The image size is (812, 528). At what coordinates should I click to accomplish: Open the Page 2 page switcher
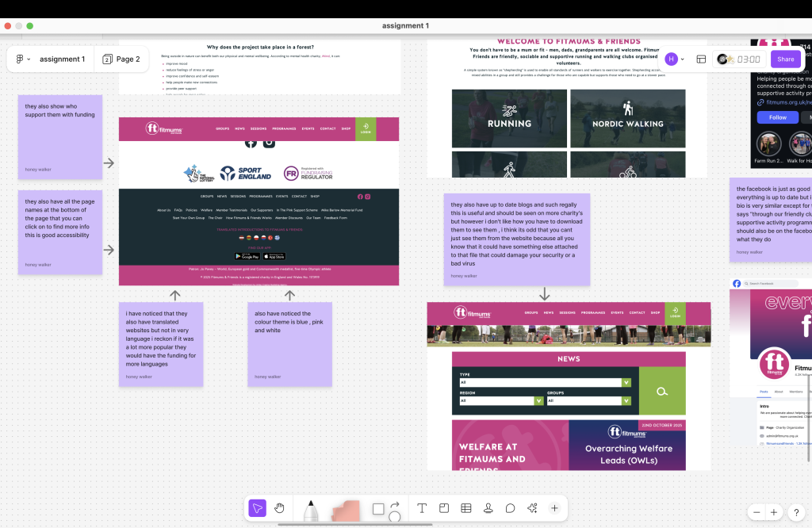point(121,59)
